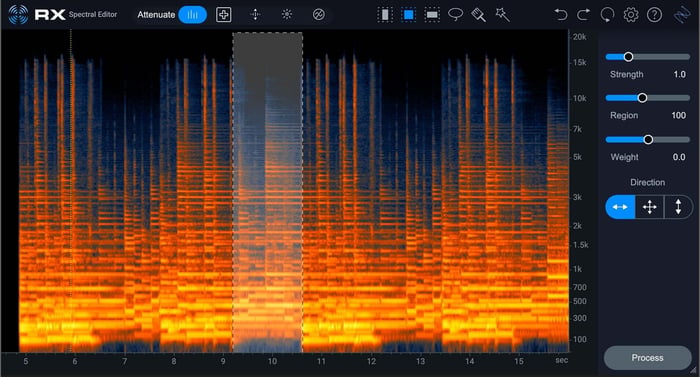Click the 1k frequency scale label

point(577,269)
